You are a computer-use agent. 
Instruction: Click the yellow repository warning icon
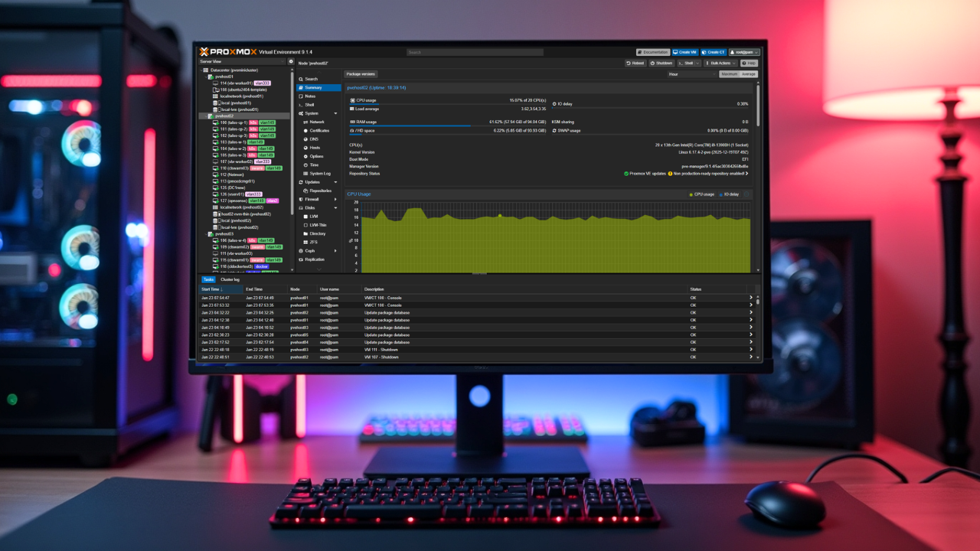(x=670, y=174)
